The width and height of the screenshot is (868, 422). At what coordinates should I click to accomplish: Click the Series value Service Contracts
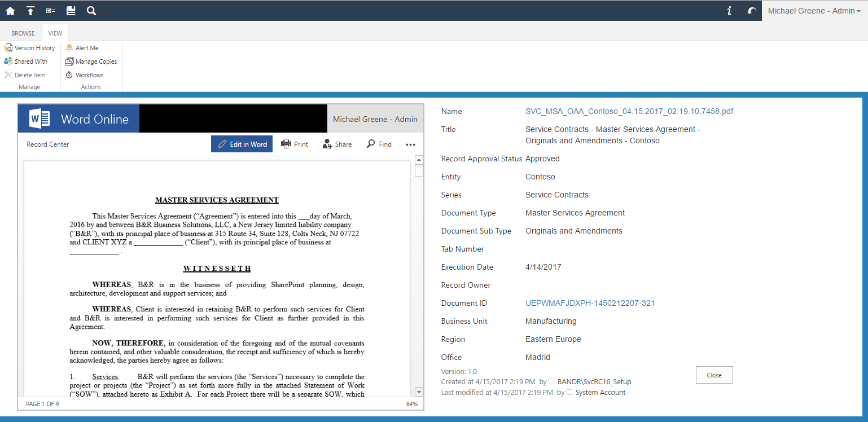pos(557,195)
